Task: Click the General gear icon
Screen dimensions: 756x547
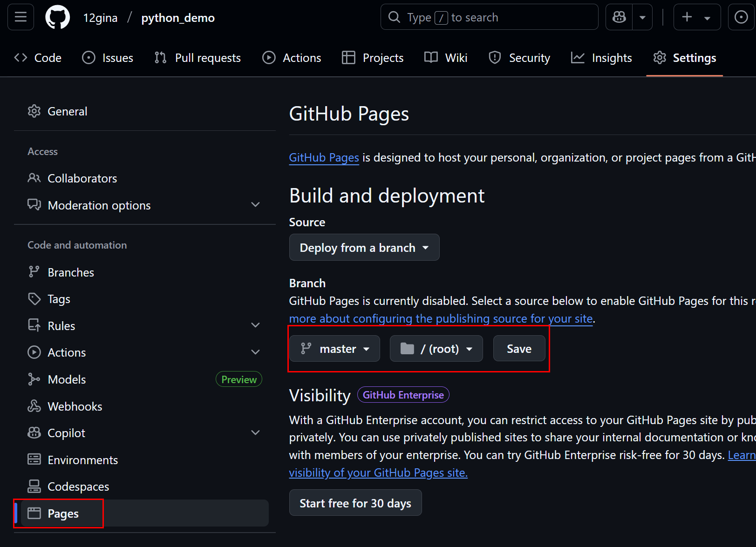Action: (x=34, y=111)
